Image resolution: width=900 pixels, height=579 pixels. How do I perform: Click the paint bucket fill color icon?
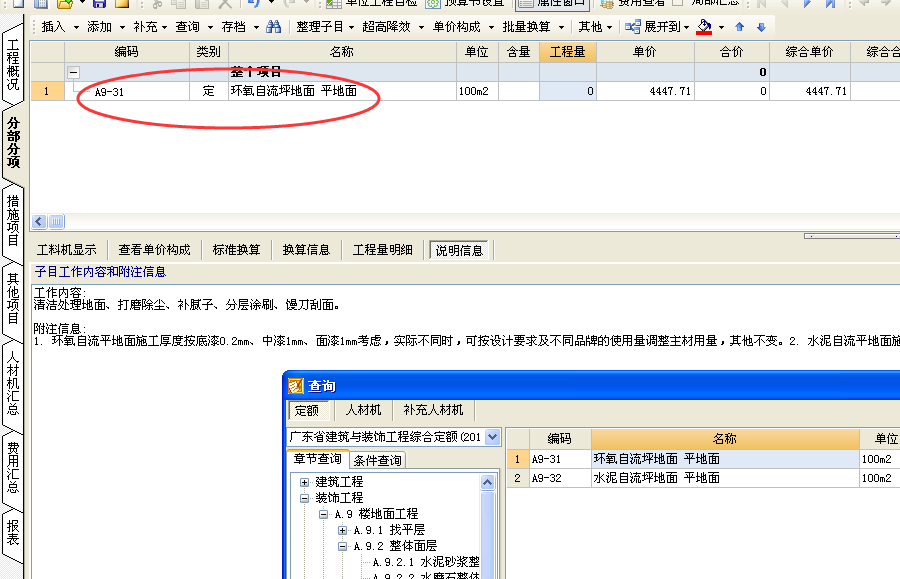coord(704,27)
